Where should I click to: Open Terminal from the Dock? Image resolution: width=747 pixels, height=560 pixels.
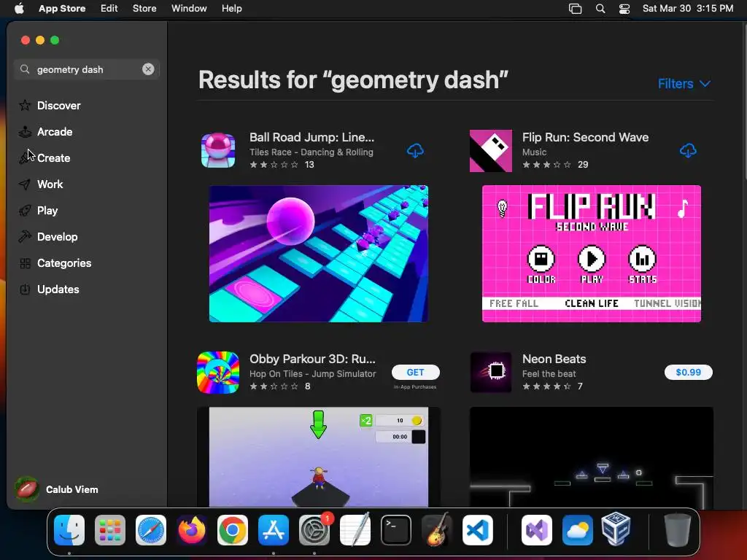(x=396, y=530)
